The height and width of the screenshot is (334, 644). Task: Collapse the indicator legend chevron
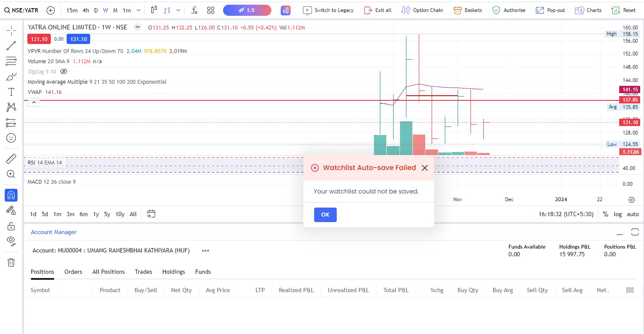point(34,103)
